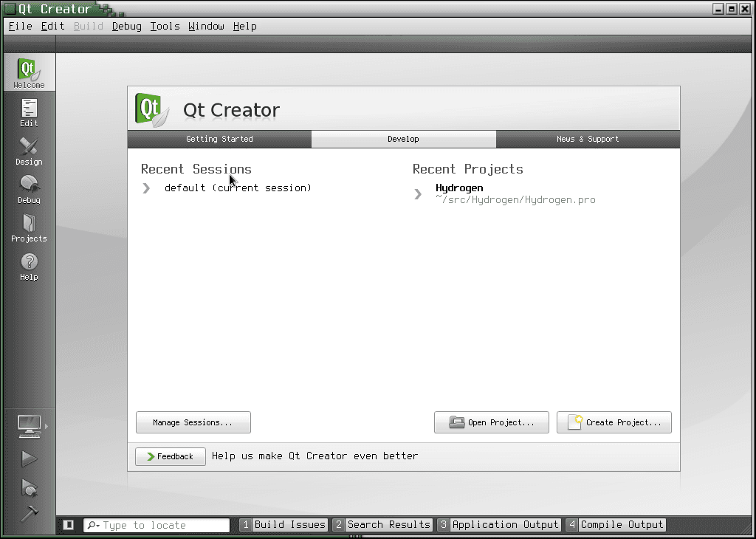Close the Qt Creator window

tap(744, 9)
